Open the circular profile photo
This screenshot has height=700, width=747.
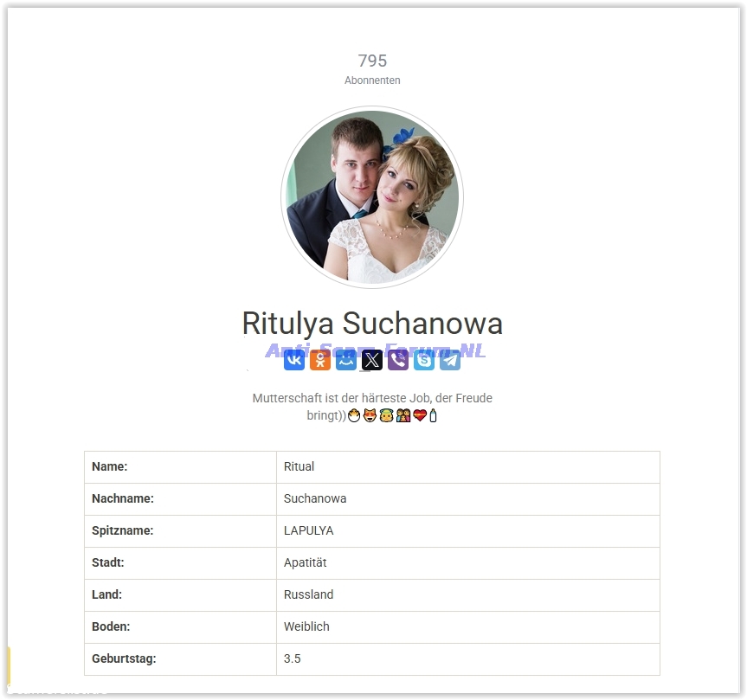point(372,197)
